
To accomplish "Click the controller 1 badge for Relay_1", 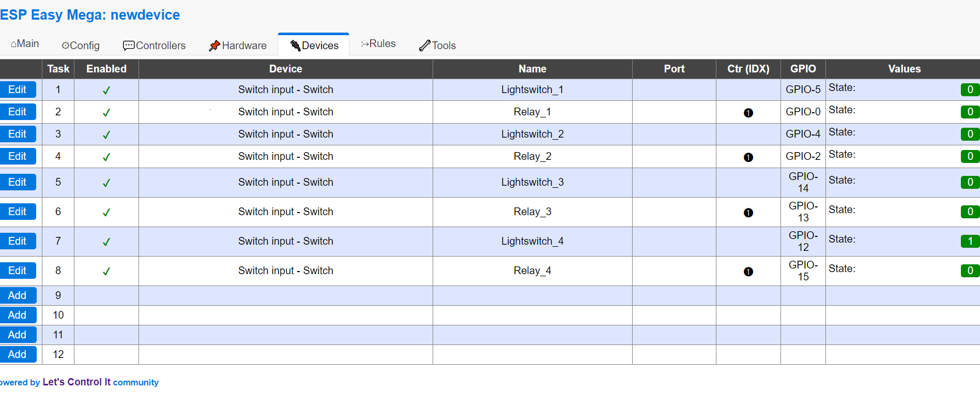I will coord(748,113).
